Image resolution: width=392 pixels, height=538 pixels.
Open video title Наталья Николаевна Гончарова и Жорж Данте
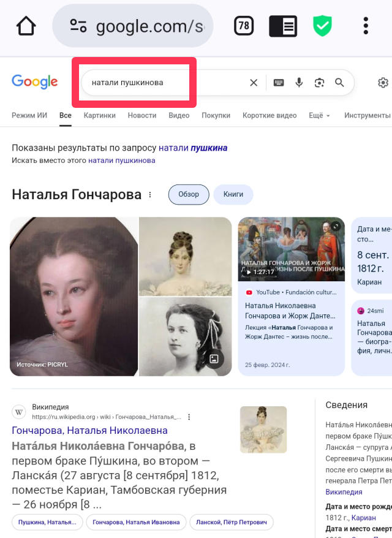pos(290,311)
